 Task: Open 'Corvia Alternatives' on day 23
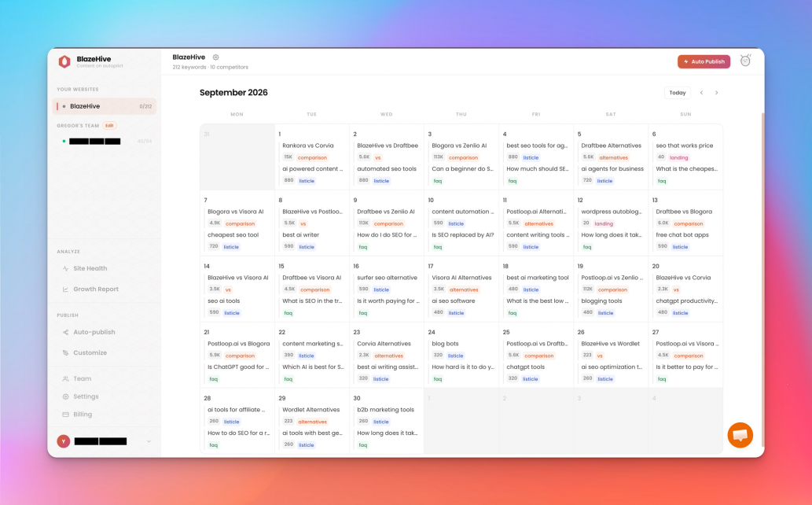pos(384,344)
